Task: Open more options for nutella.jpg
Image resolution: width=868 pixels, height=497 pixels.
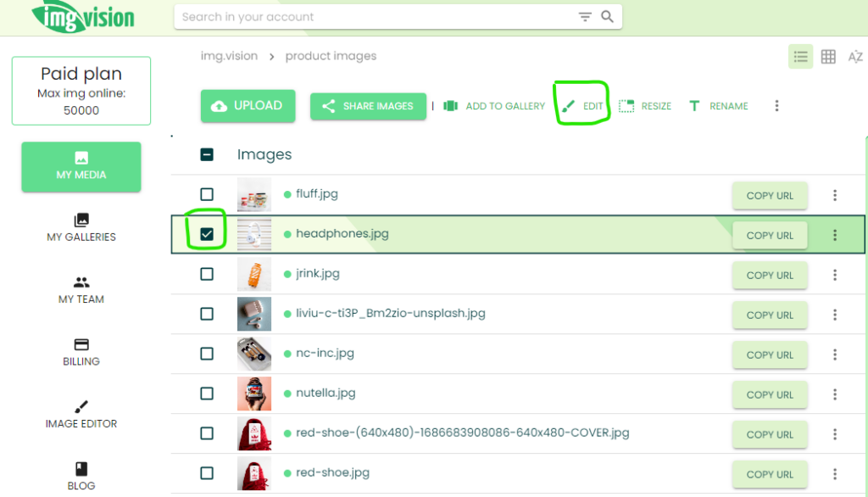Action: coord(835,394)
